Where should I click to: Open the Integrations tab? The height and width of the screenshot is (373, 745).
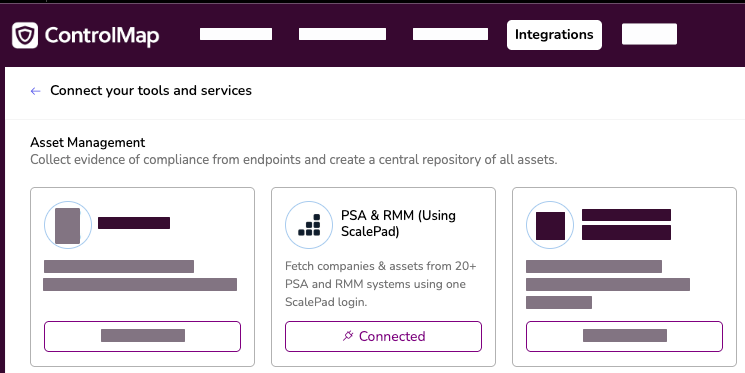(554, 35)
